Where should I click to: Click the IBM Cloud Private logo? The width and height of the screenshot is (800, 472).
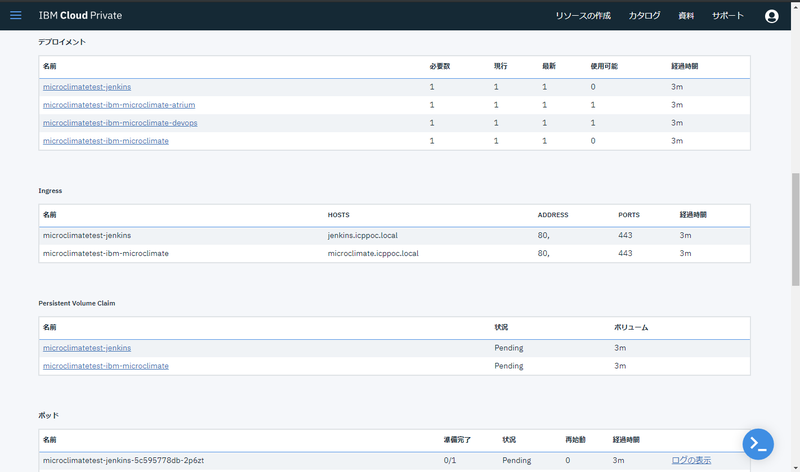tap(80, 15)
